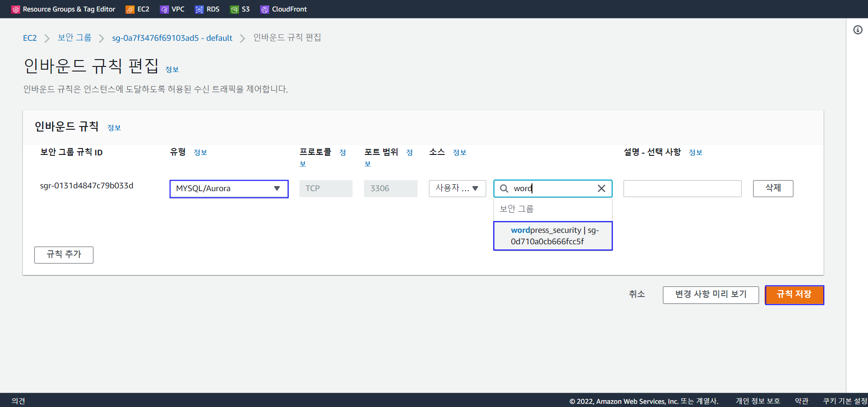The image size is (868, 407).
Task: Select wordpress_security security group suggestion
Action: (553, 236)
